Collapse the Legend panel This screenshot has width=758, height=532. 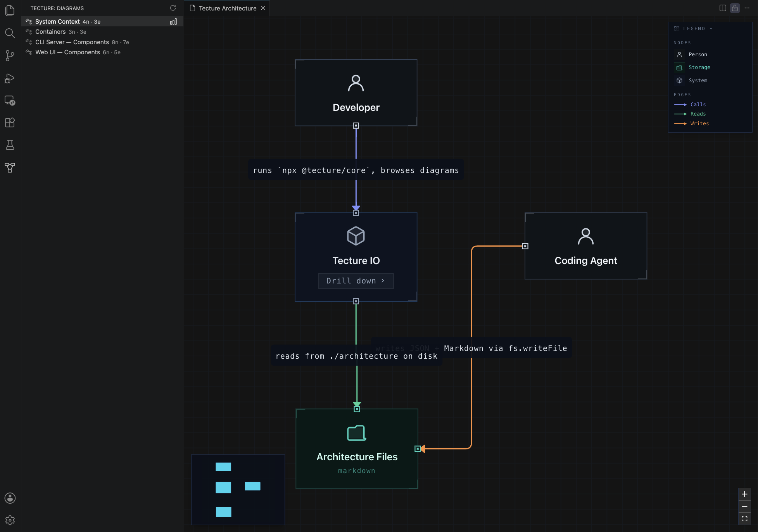tap(711, 29)
